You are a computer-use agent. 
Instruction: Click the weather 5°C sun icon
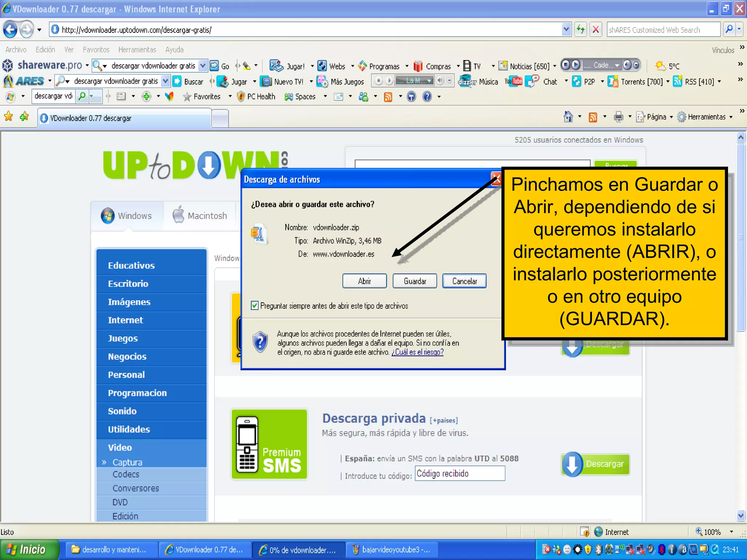click(x=661, y=66)
